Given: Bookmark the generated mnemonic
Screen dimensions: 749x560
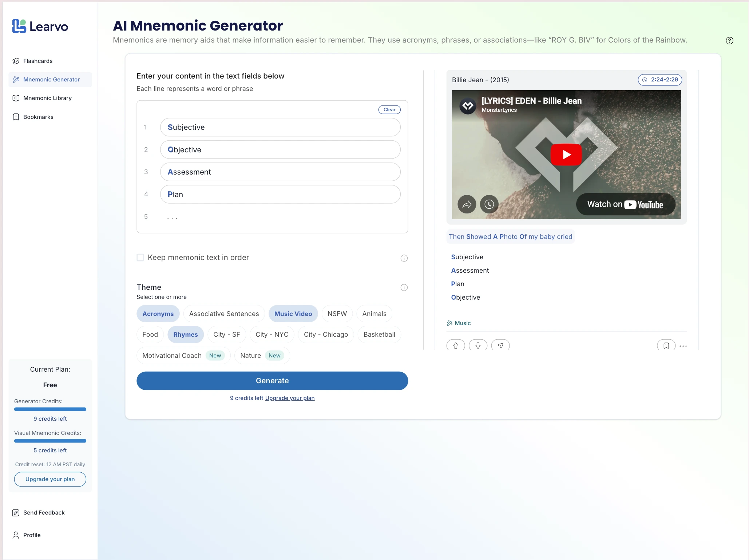Looking at the screenshot, I should [666, 345].
